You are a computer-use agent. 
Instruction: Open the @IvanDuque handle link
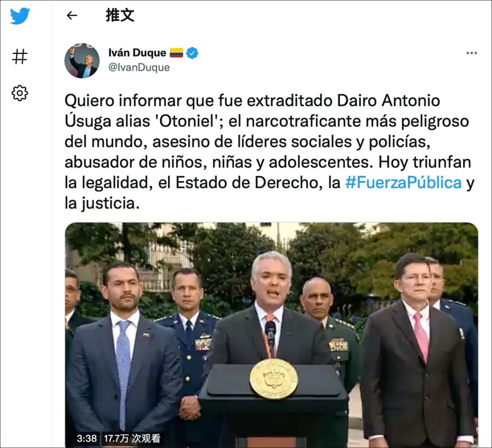pos(139,67)
